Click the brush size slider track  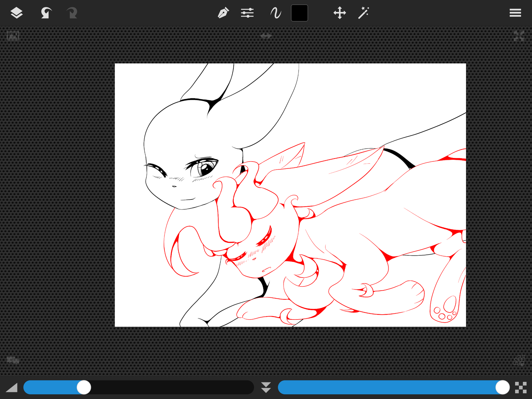coord(139,387)
